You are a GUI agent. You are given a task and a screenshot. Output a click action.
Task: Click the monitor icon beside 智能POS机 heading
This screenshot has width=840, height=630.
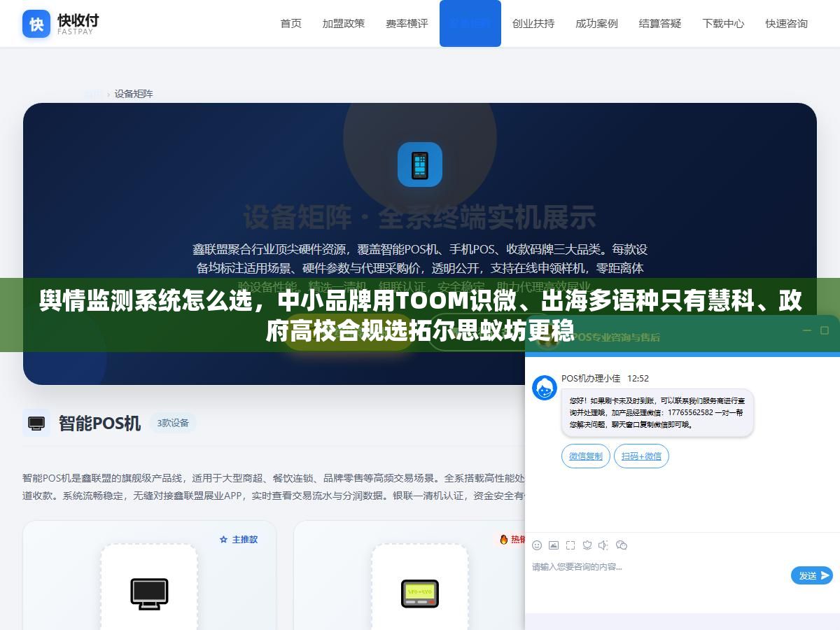coord(36,423)
